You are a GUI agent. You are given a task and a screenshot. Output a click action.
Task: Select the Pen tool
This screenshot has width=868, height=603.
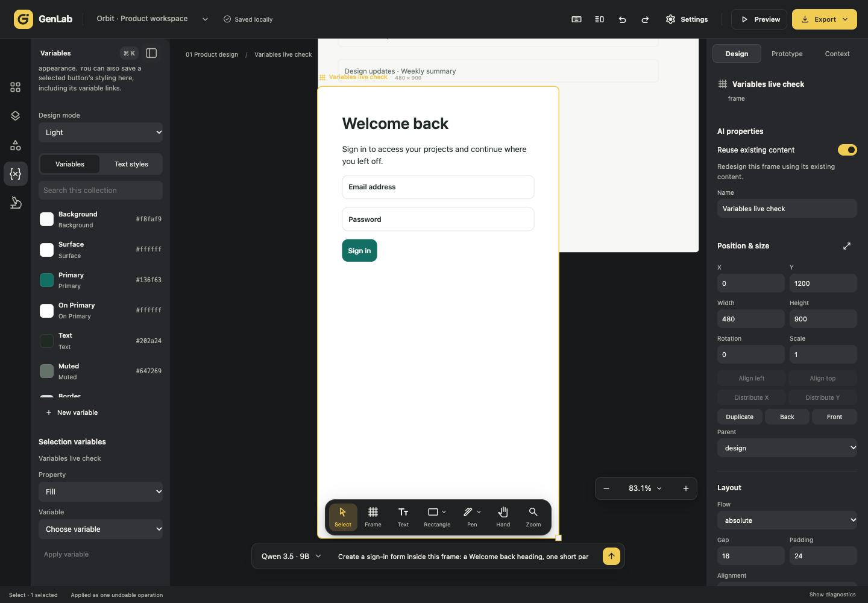point(472,517)
